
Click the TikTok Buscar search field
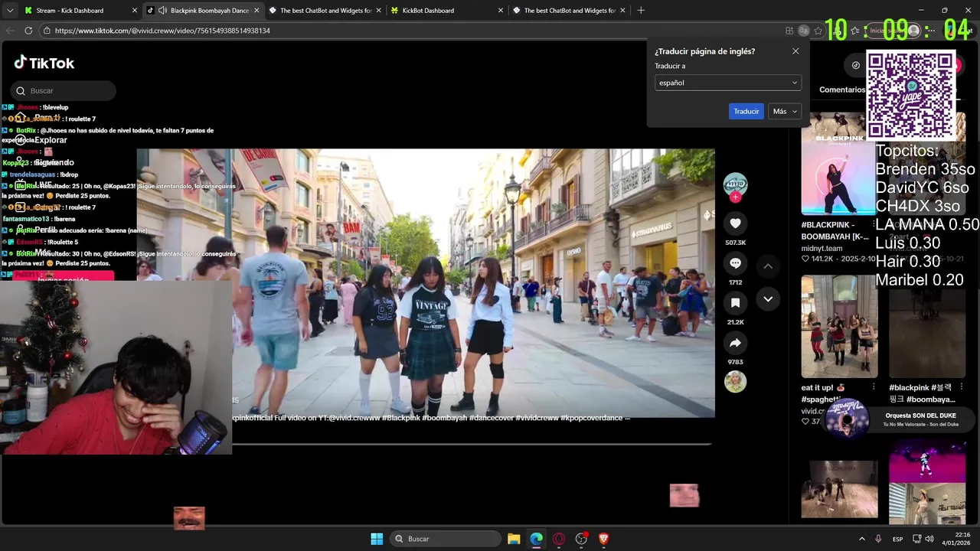click(x=64, y=90)
